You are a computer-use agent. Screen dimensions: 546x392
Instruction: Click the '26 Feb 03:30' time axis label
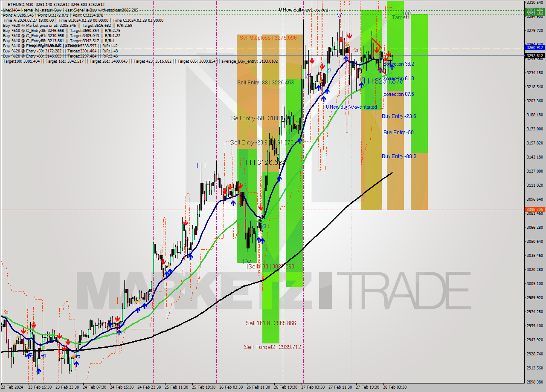[x=231, y=387]
